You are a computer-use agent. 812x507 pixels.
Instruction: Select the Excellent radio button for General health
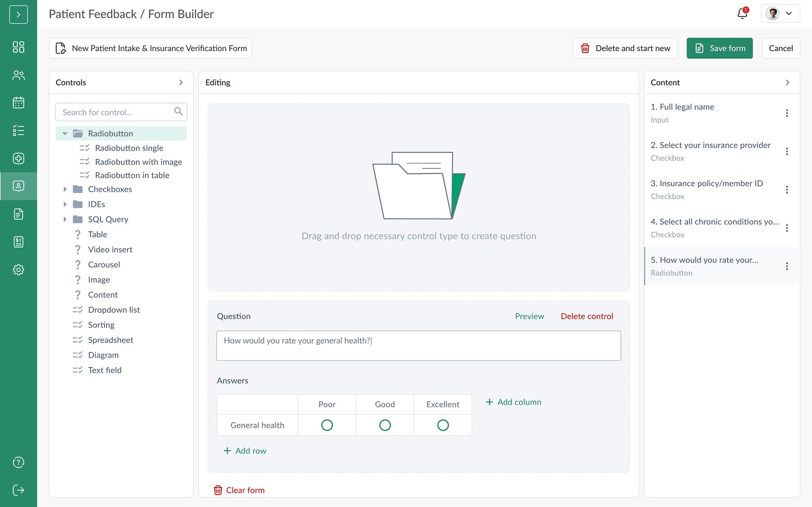tap(443, 425)
